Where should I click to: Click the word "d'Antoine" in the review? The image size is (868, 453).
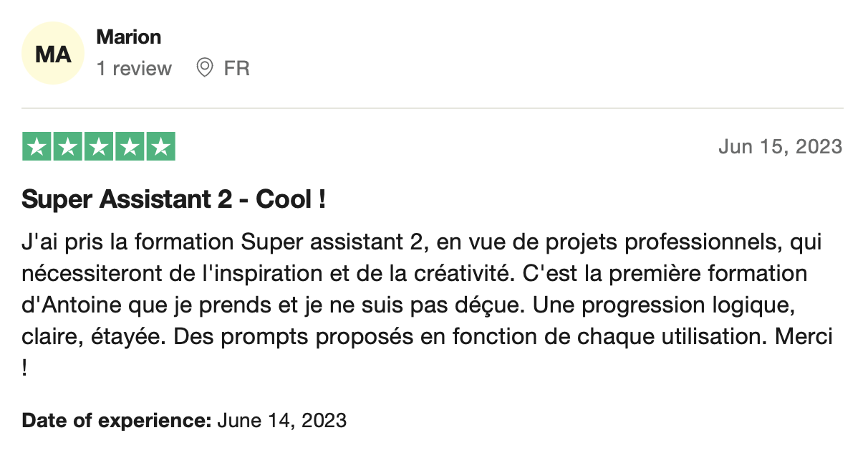click(66, 305)
